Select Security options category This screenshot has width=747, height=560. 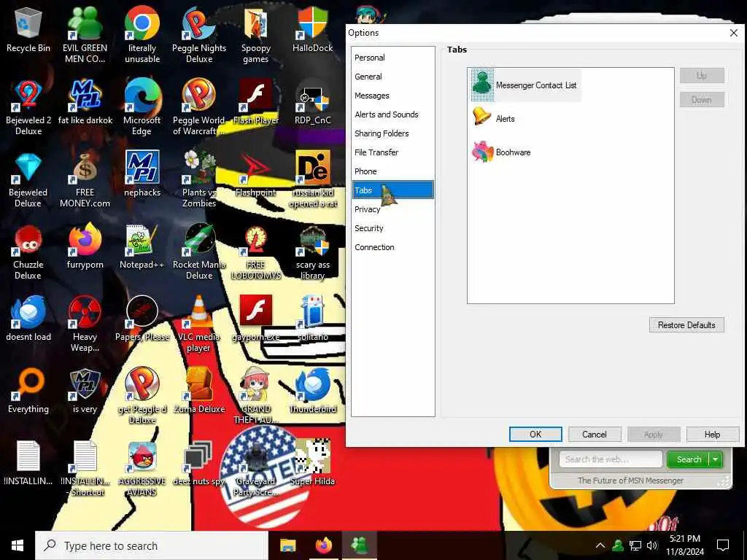(368, 228)
